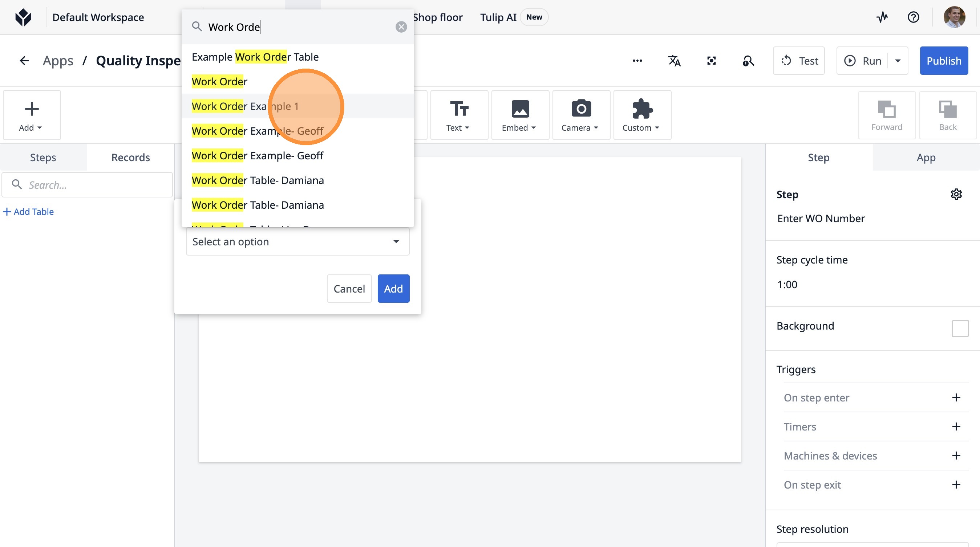Screen dimensions: 980x547
Task: Switch to the App tab
Action: [926, 158]
